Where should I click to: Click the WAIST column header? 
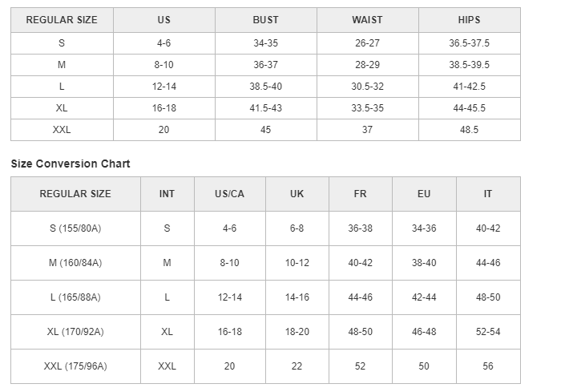pos(367,20)
